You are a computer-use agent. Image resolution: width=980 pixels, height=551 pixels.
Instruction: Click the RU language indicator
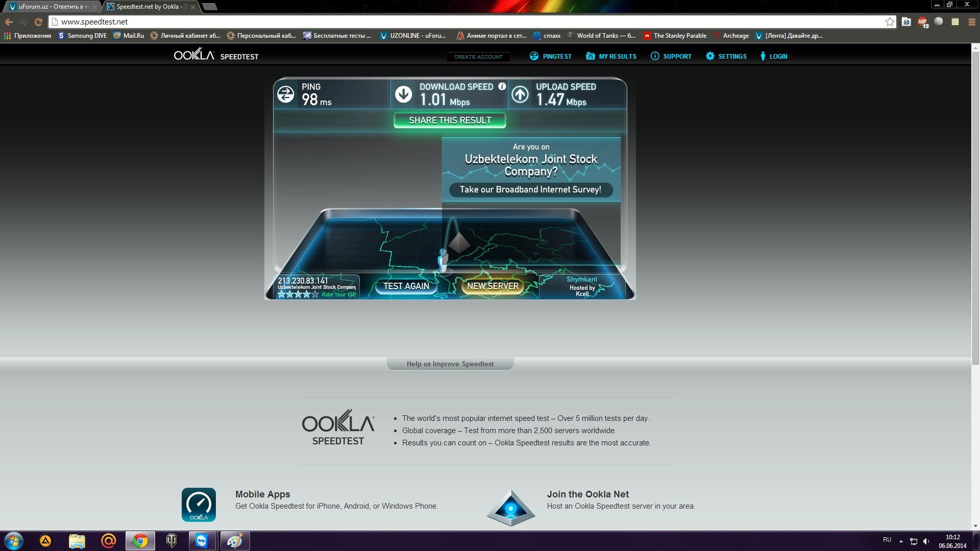click(887, 540)
